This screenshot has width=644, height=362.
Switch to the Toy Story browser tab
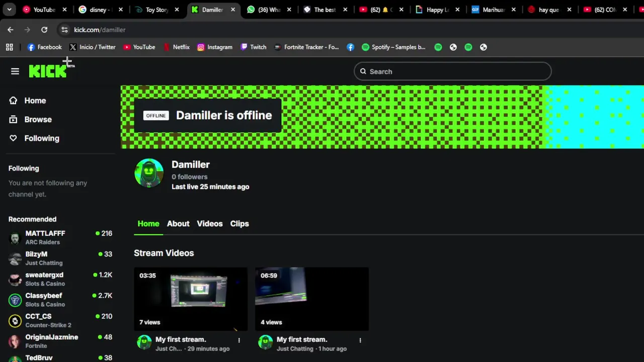coord(156,10)
